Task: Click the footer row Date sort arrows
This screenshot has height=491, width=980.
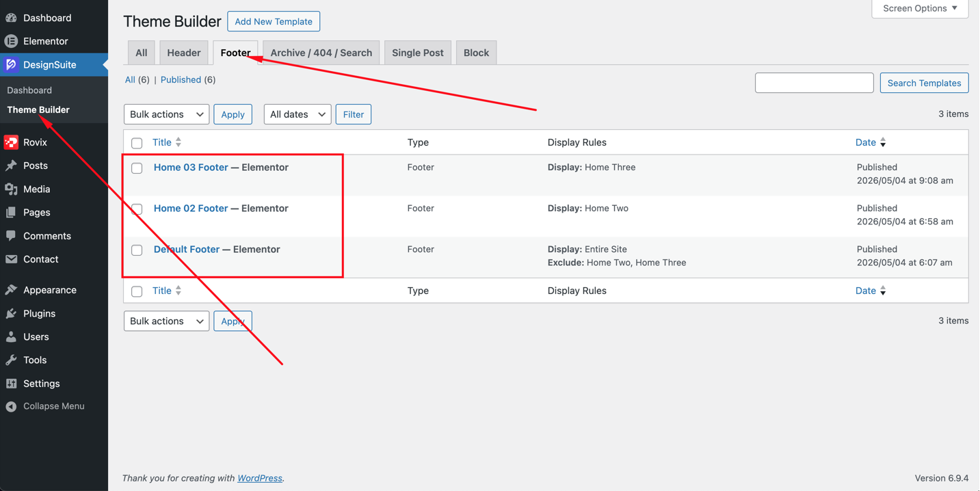Action: coord(883,291)
